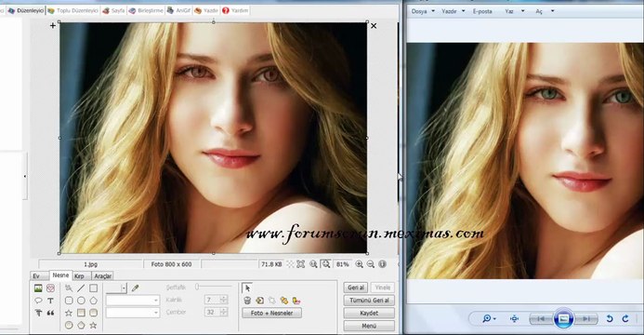Click the Foto + Nesneler button

[271, 313]
